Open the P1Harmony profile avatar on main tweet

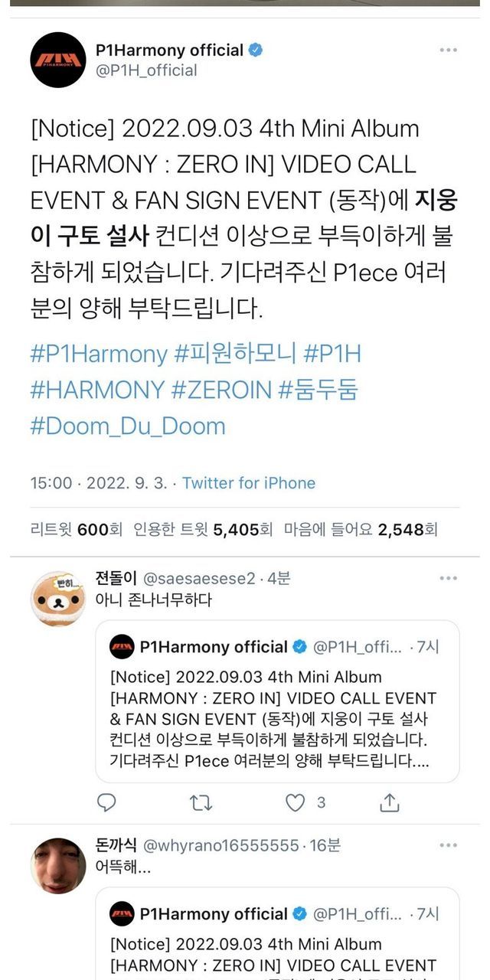tap(58, 60)
